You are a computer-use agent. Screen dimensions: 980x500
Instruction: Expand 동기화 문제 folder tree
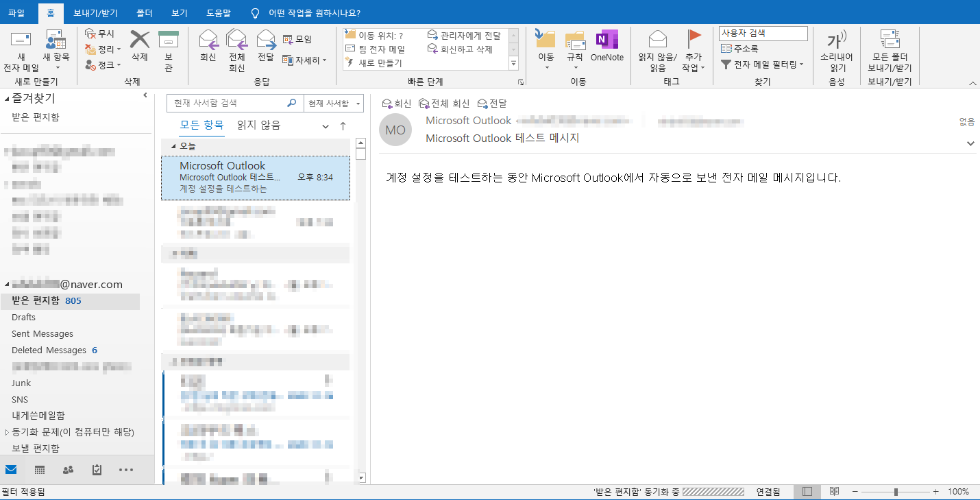tap(7, 432)
